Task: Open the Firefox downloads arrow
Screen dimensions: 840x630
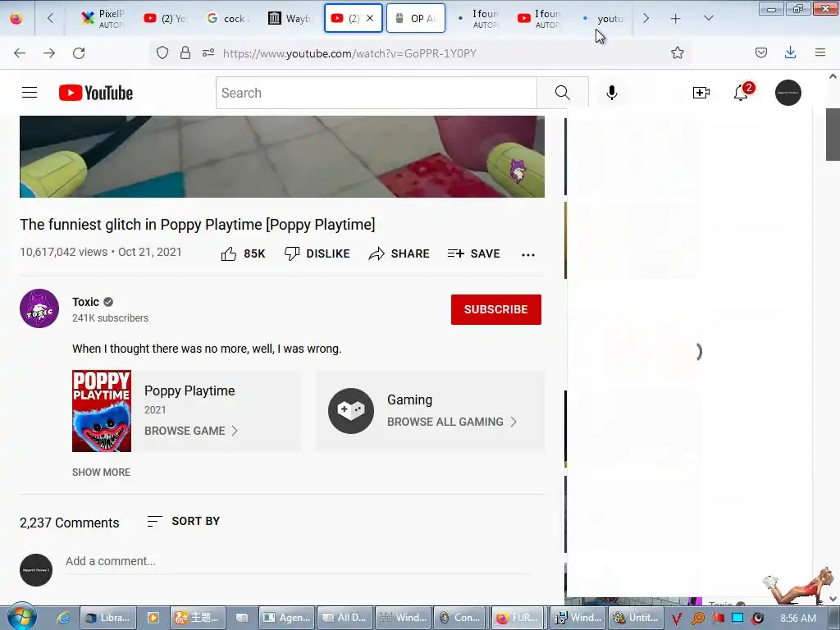Action: tap(790, 52)
